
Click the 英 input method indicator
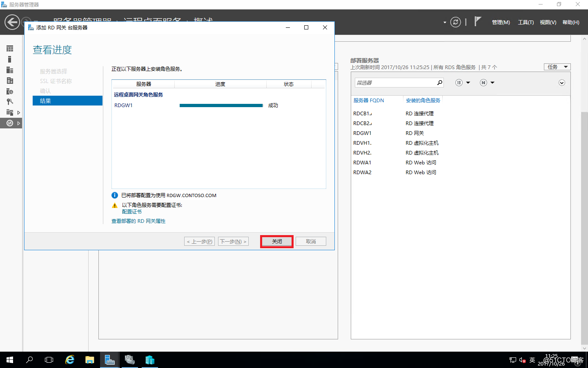click(x=532, y=360)
